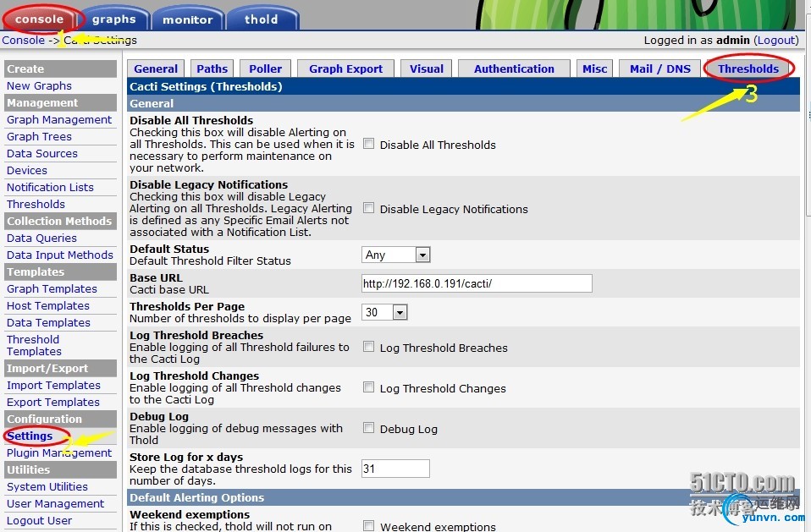Image resolution: width=811 pixels, height=532 pixels.
Task: Open Export Templates in sidebar
Action: [52, 402]
